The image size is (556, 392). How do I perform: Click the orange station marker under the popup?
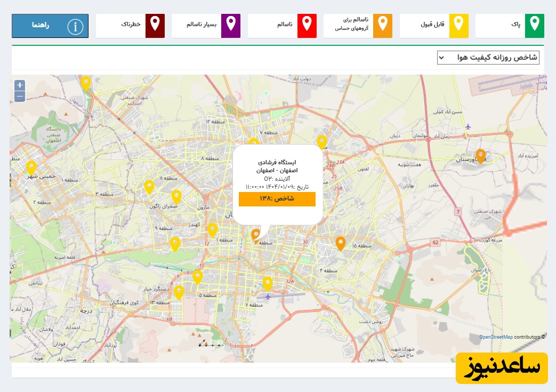click(x=256, y=235)
